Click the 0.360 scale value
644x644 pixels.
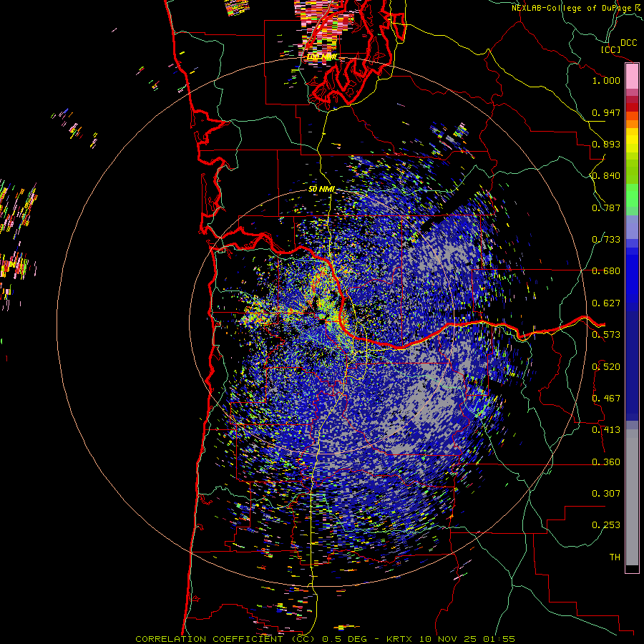pyautogui.click(x=606, y=462)
